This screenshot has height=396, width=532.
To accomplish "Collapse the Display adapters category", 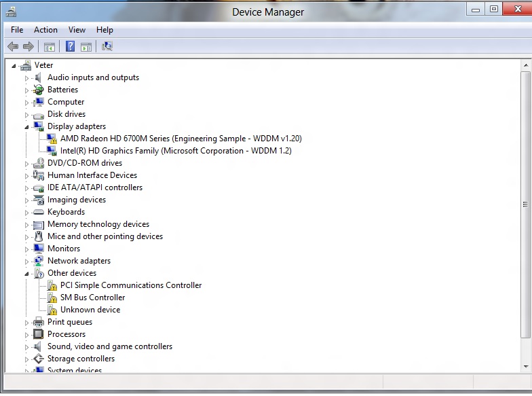I will pyautogui.click(x=26, y=127).
